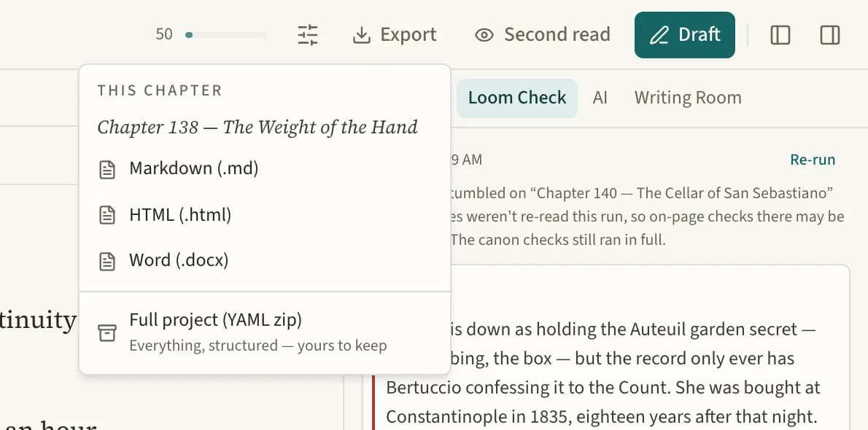Click chapter title 'Chapter 138 — The Weight of the Hand'
868x430 pixels.
257,128
